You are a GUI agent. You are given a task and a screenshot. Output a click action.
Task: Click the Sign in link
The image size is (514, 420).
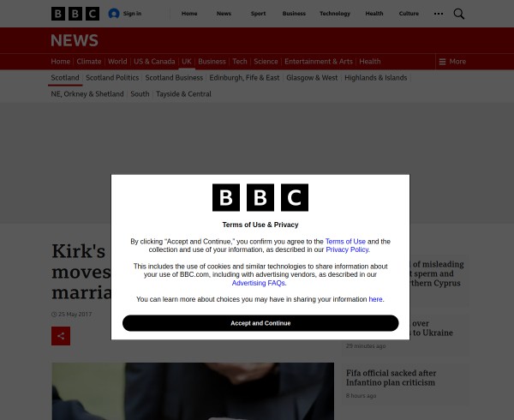(x=132, y=14)
